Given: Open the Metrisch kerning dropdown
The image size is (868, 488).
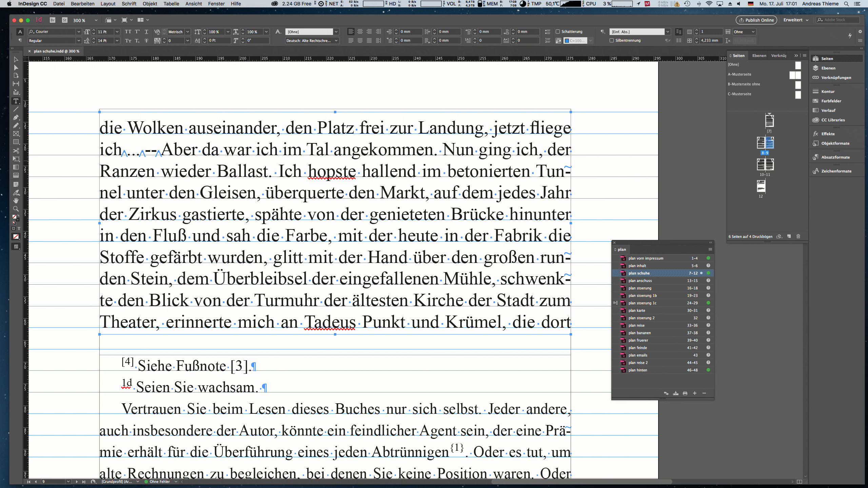Looking at the screenshot, I should pos(188,32).
